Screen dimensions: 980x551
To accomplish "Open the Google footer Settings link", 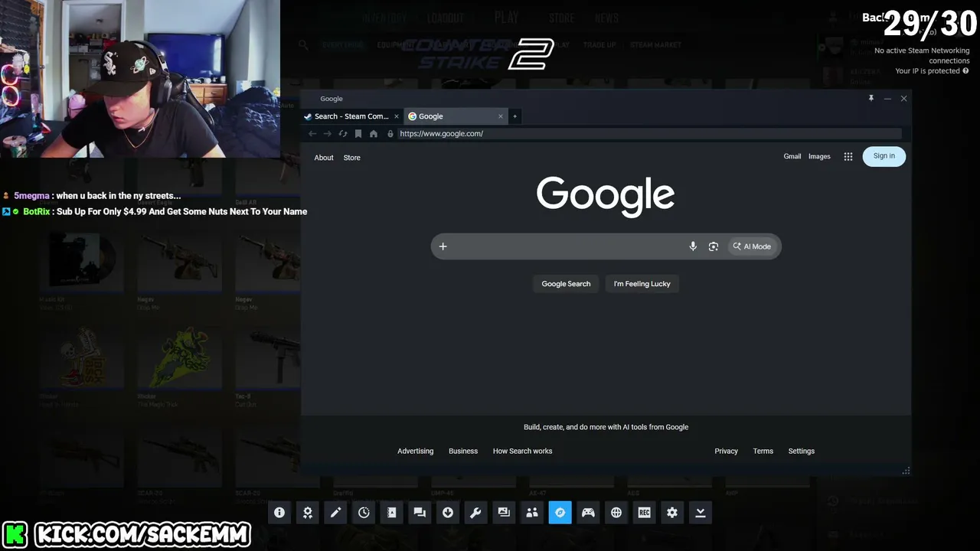I will click(x=802, y=452).
